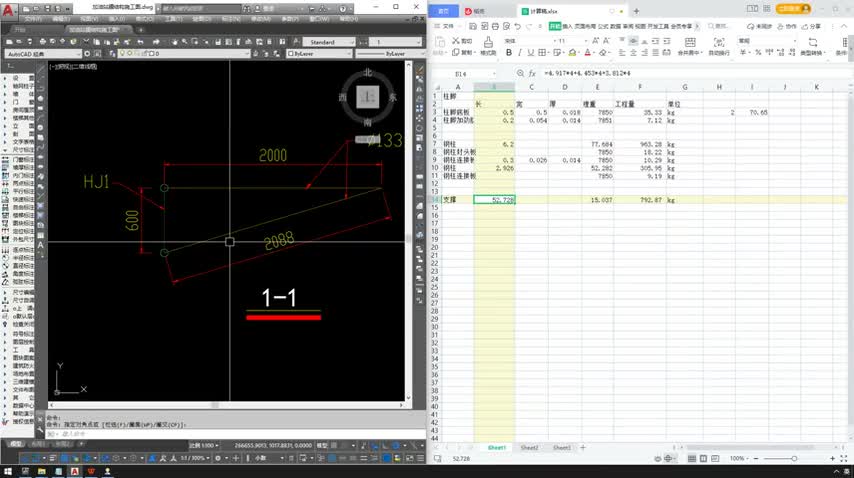Viewport: 854px width, 478px height.
Task: Toggle italic formatting in WPS
Action: click(520, 53)
